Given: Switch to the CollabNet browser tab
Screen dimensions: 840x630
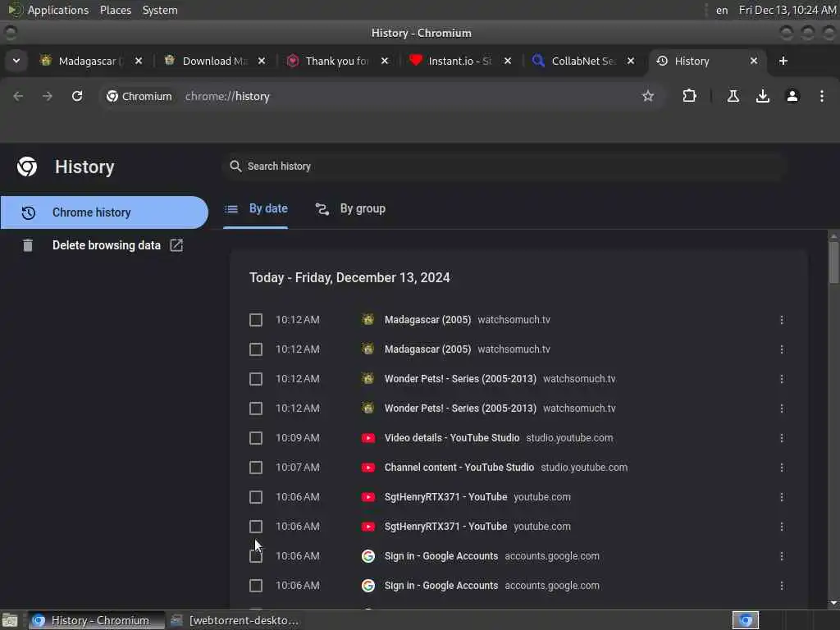Looking at the screenshot, I should pyautogui.click(x=584, y=61).
